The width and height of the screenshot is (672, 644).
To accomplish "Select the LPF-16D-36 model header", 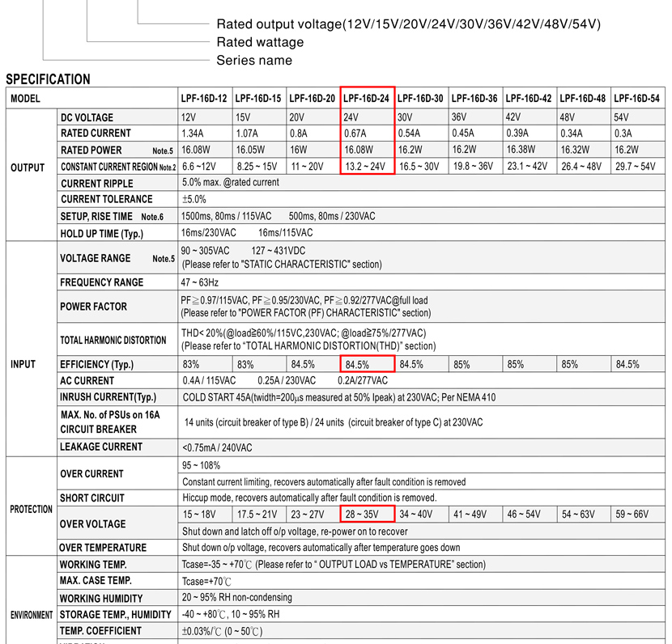I will pyautogui.click(x=474, y=99).
